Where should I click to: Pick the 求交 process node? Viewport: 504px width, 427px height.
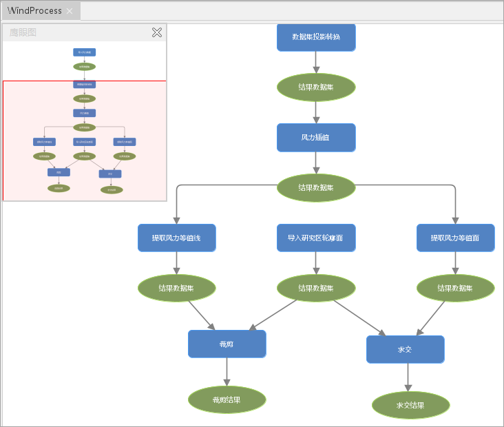(x=405, y=349)
